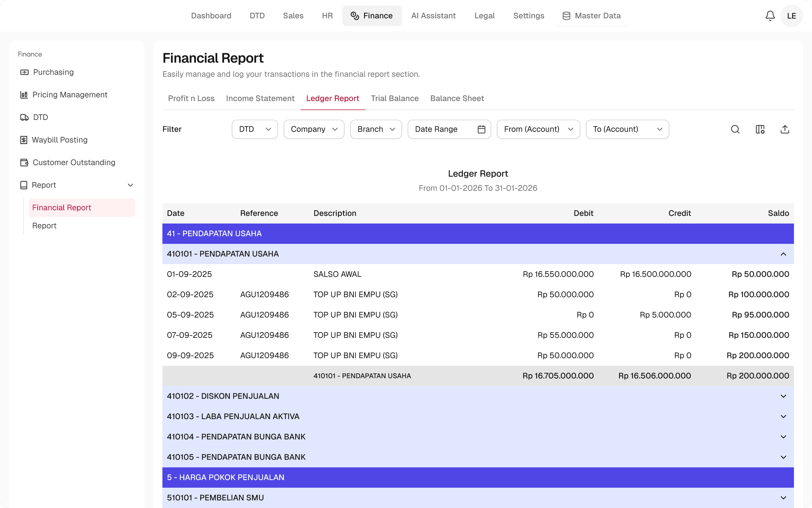
Task: Open the Dashboard top menu
Action: coord(211,16)
